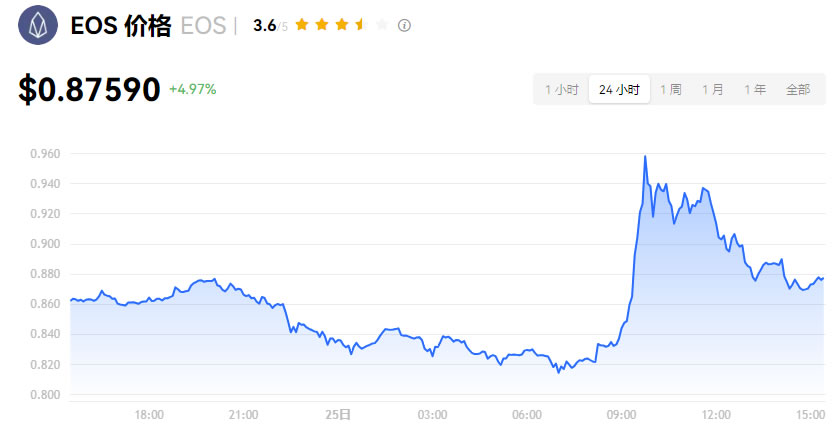Click the info icon beside the rating

404,26
